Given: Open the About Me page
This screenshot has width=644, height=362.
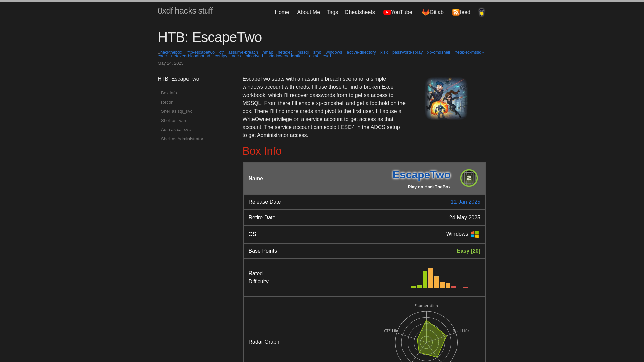Looking at the screenshot, I should [x=308, y=12].
